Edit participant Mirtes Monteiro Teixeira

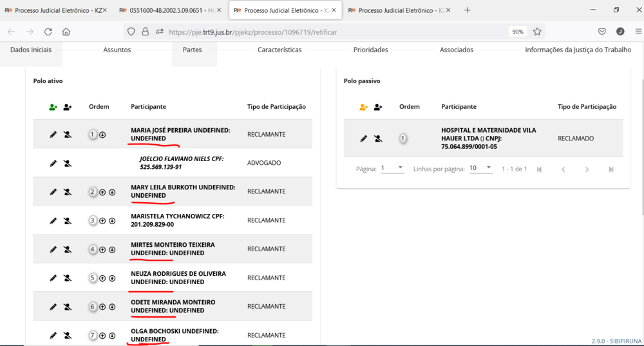pyautogui.click(x=53, y=249)
